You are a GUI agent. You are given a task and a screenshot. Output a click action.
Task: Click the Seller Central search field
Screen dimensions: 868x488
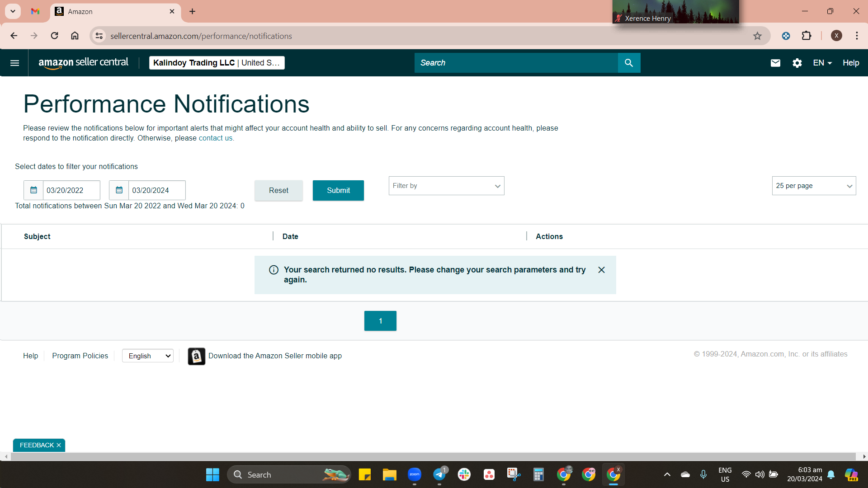click(x=516, y=63)
